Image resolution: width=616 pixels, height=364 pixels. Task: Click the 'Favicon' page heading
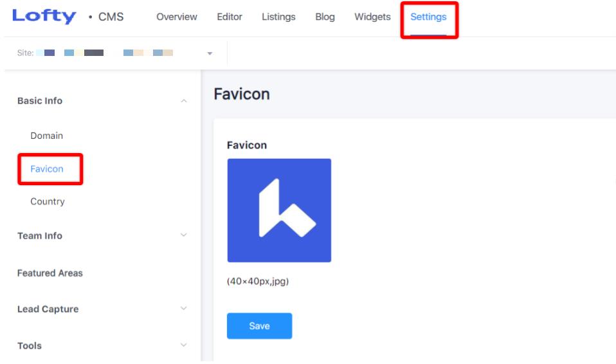tap(242, 95)
